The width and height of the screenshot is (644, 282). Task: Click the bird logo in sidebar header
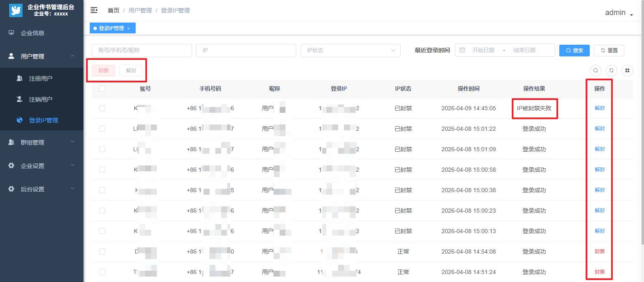coord(16,10)
